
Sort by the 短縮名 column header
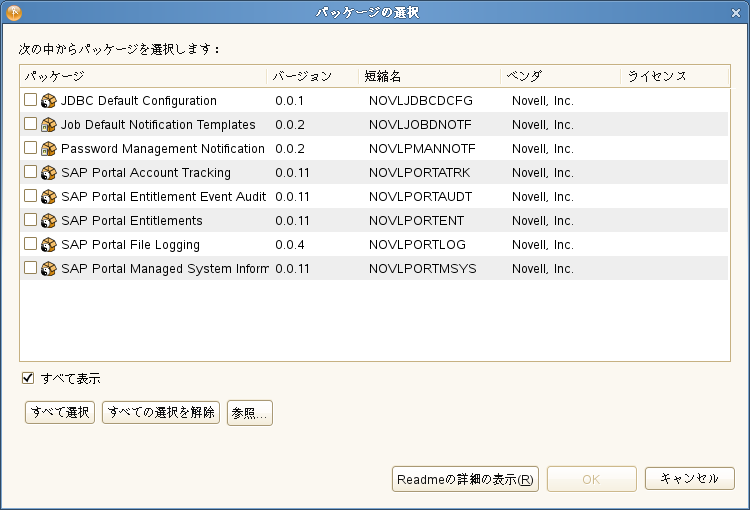coord(430,76)
